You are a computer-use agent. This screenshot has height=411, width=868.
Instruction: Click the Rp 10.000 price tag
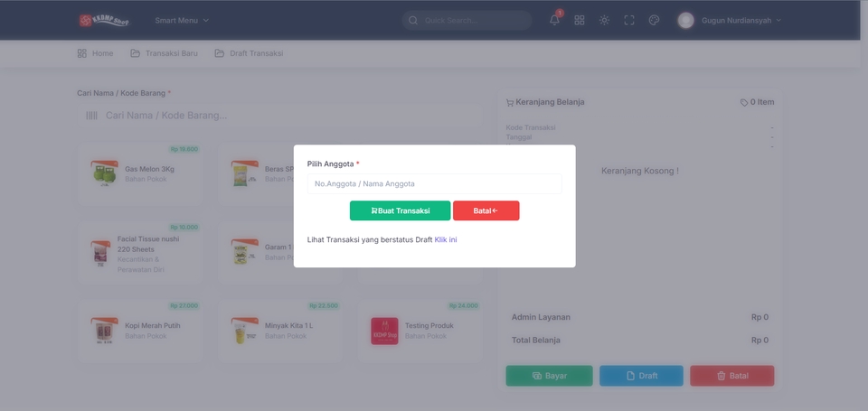(184, 227)
